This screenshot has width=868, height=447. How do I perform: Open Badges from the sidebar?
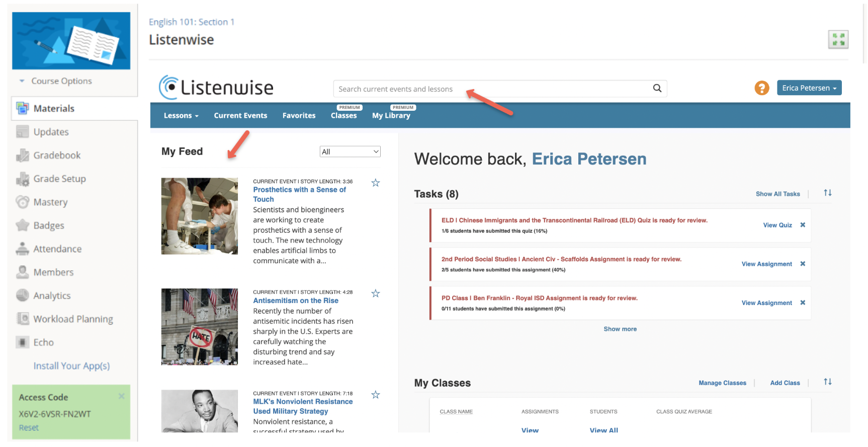click(x=48, y=226)
